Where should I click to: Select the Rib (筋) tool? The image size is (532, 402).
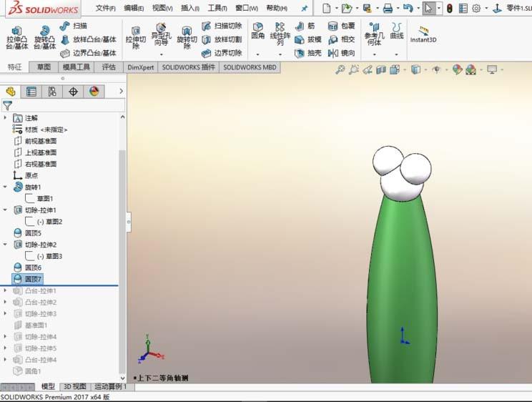pos(305,26)
